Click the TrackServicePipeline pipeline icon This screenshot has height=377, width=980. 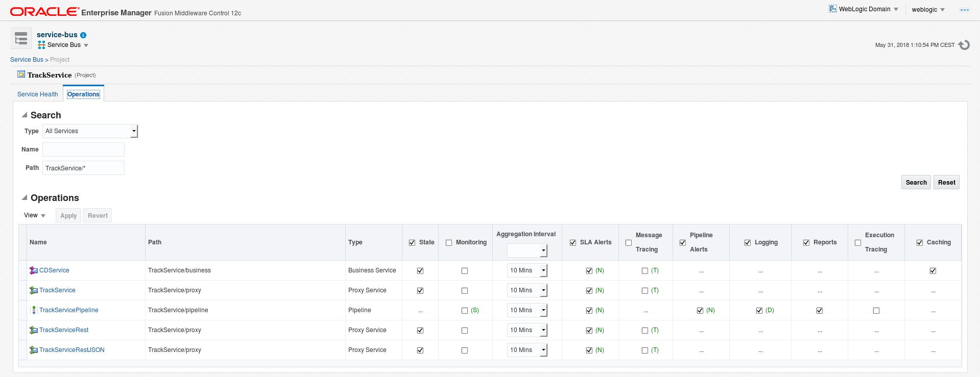34,310
